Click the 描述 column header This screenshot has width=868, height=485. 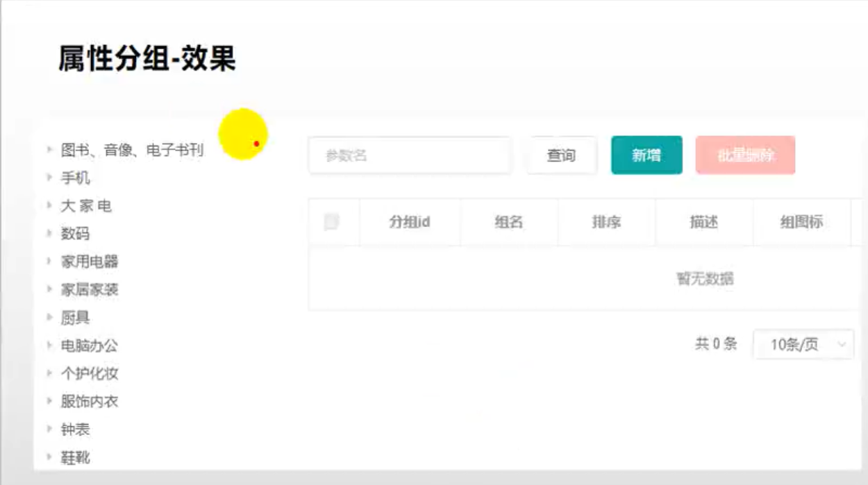click(703, 222)
